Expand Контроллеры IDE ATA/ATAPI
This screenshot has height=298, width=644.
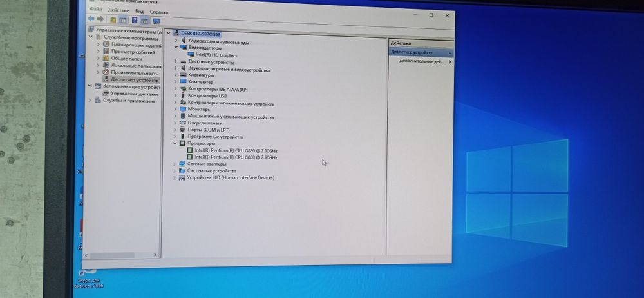click(x=176, y=88)
